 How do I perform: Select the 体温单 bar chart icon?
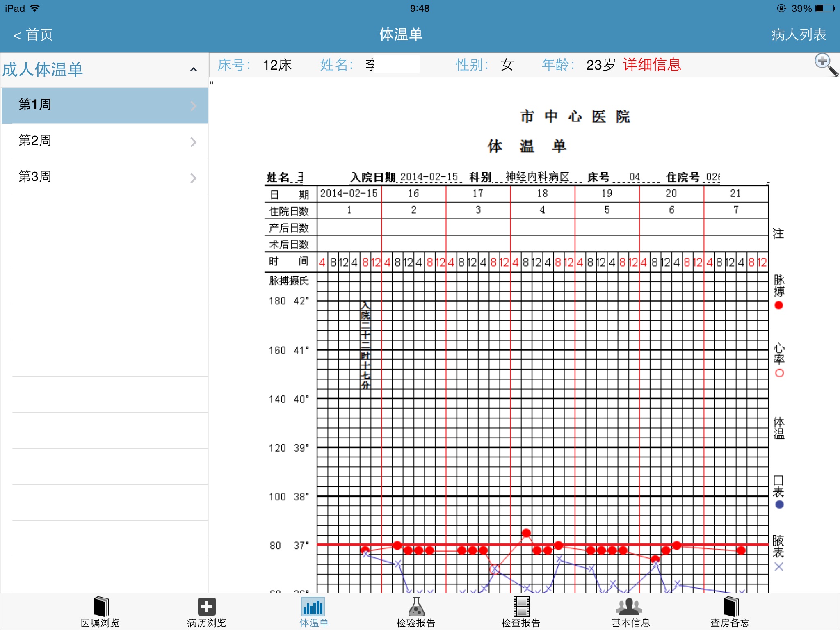pyautogui.click(x=313, y=606)
